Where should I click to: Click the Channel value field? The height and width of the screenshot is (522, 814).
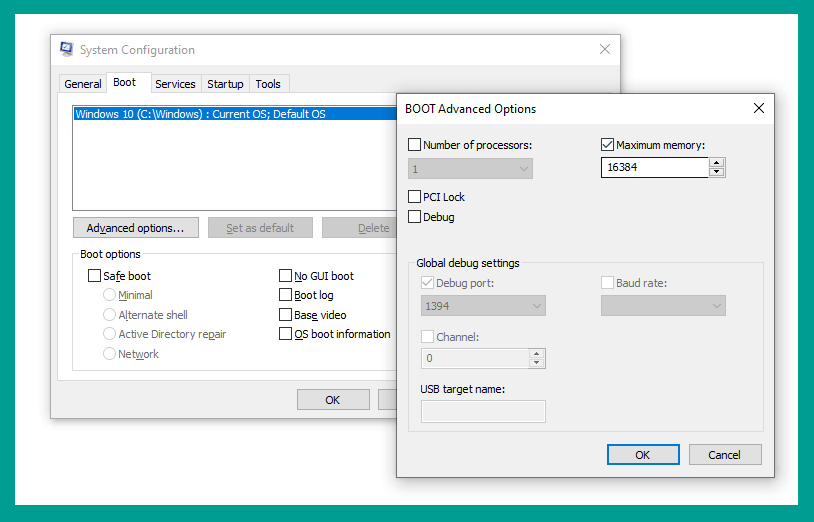[475, 358]
